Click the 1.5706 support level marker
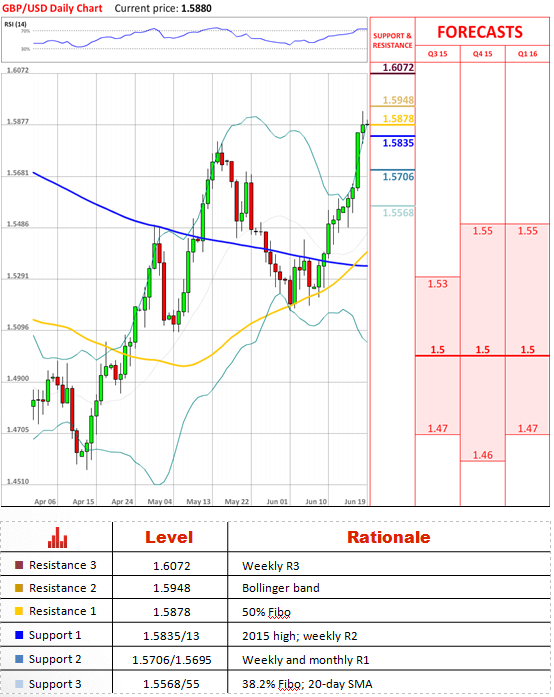 pos(398,177)
